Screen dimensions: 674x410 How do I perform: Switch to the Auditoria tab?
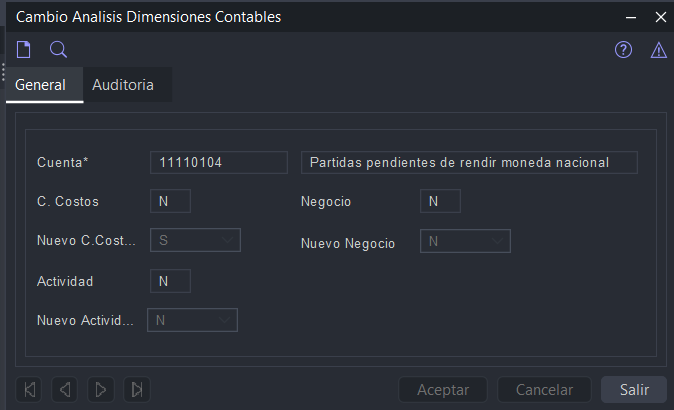123,85
